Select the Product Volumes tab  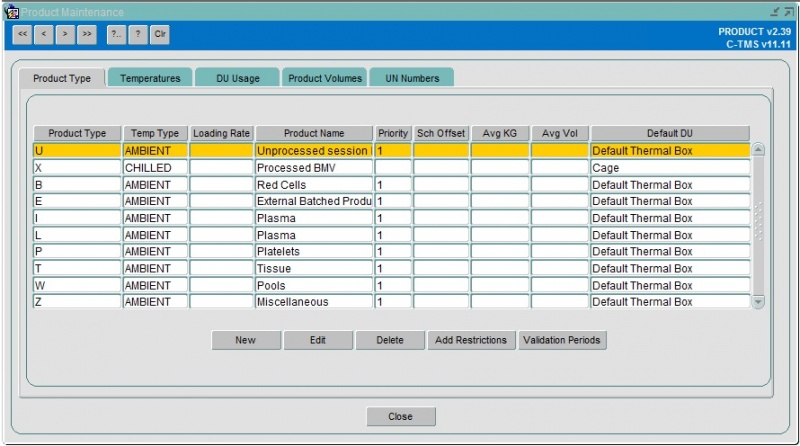click(325, 78)
